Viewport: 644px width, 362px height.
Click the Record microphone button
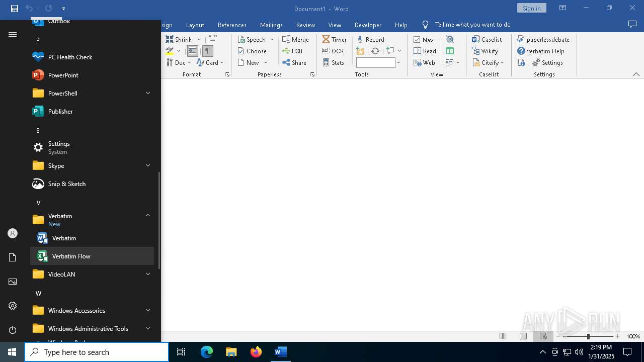(371, 39)
